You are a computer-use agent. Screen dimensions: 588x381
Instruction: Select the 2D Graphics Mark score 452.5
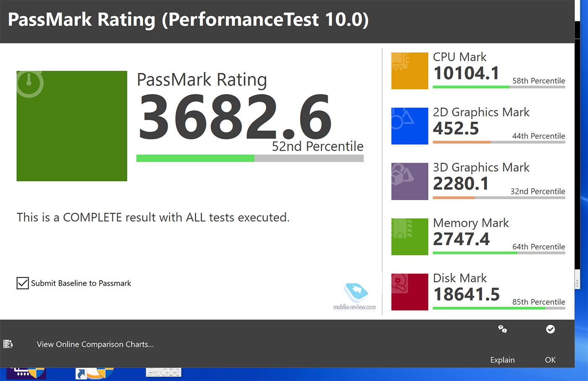click(456, 128)
